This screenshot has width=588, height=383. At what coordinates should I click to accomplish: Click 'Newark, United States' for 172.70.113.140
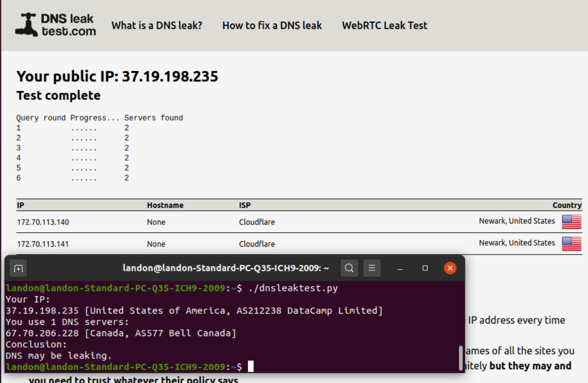coord(517,221)
